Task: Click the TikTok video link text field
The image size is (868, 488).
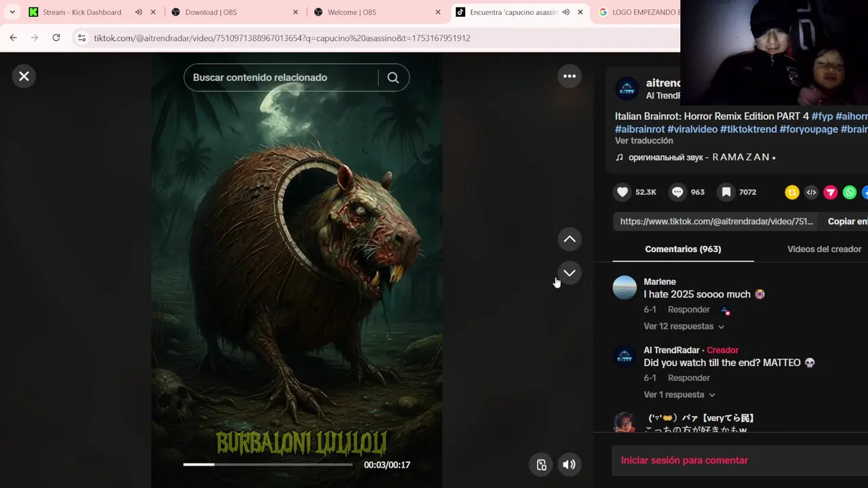Action: [x=716, y=222]
